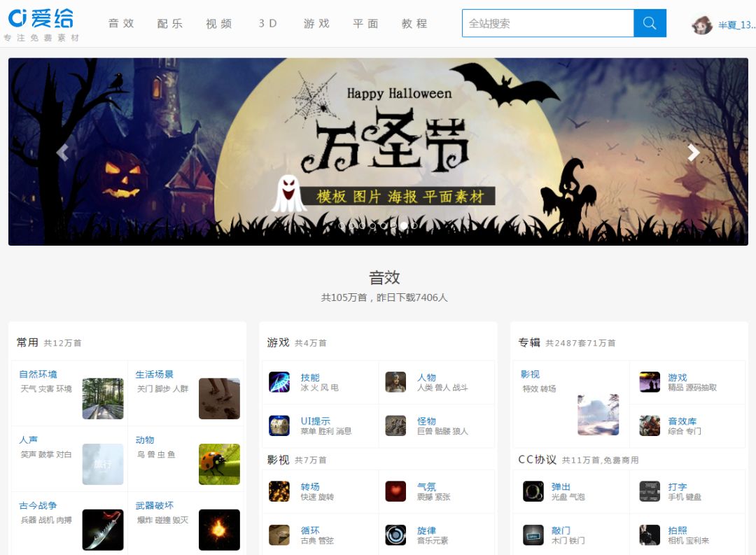Click the 生活场景 category link

(154, 374)
